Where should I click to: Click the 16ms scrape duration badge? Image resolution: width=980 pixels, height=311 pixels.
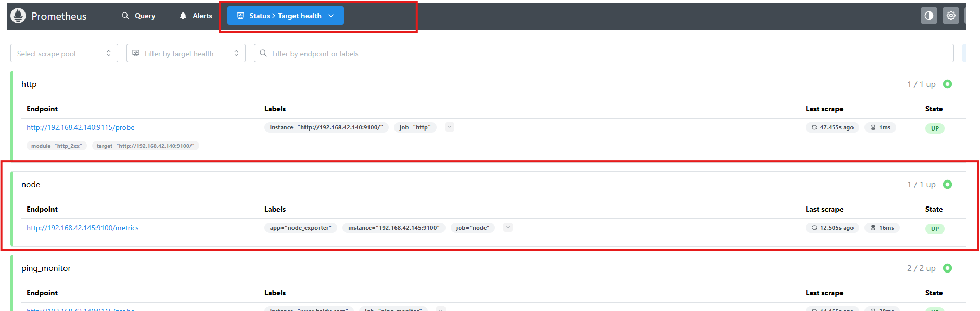point(882,228)
